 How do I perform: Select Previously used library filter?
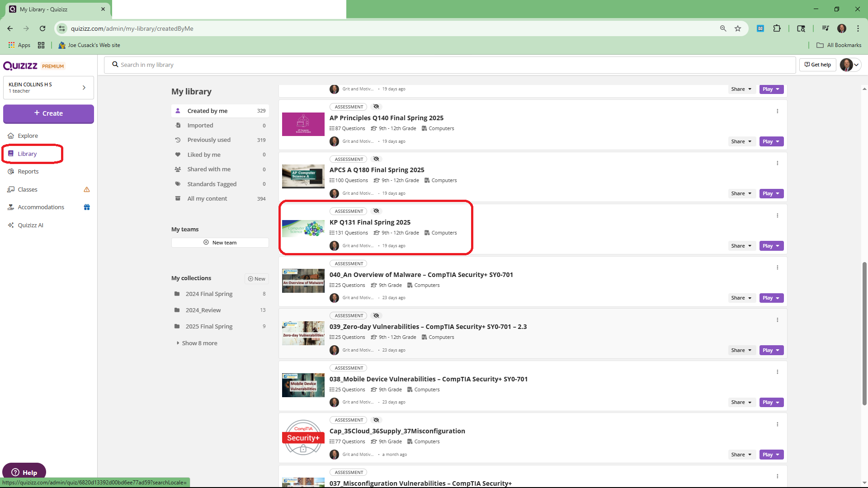[209, 140]
